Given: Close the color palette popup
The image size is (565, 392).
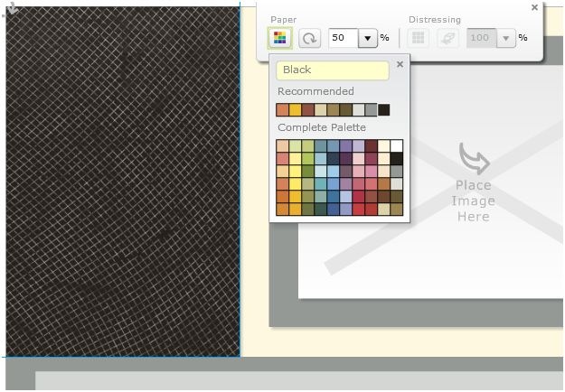Looking at the screenshot, I should 400,64.
